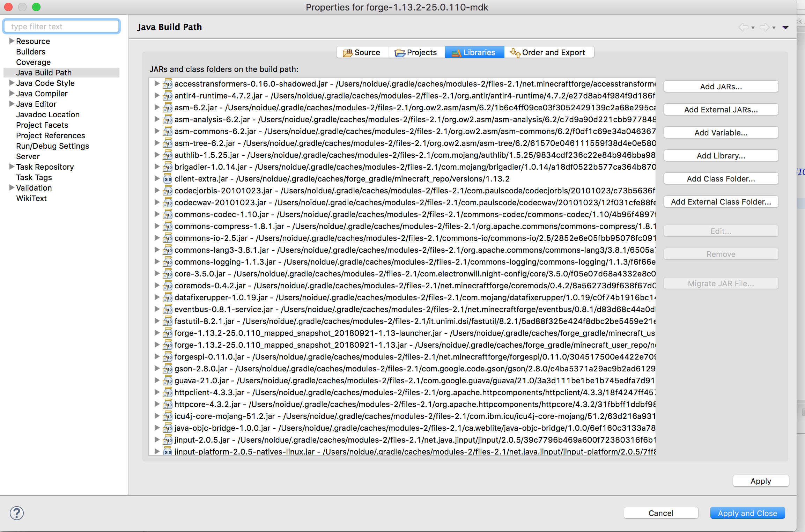Screen dimensions: 805x532
Task: Expand the Java Compiler tree node
Action: (12, 94)
